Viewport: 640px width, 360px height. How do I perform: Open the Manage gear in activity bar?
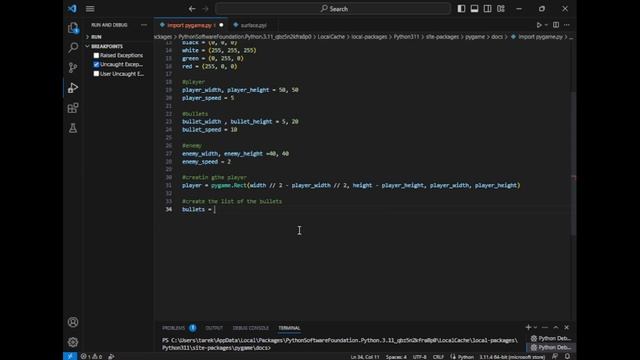tap(73, 342)
